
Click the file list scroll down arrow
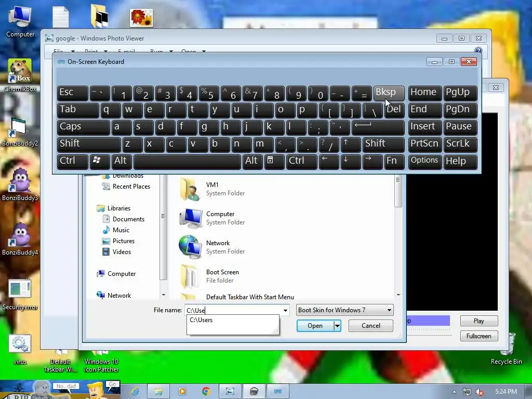tap(398, 295)
